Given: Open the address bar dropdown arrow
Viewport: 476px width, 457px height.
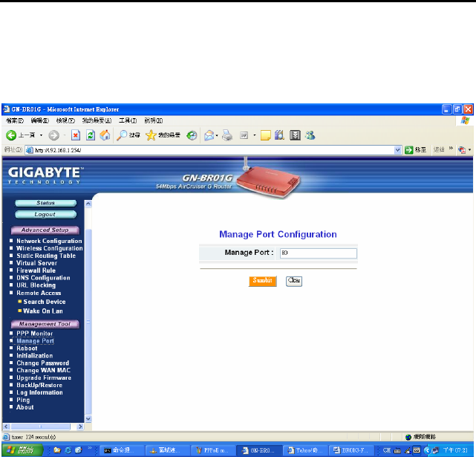Looking at the screenshot, I should pos(397,150).
